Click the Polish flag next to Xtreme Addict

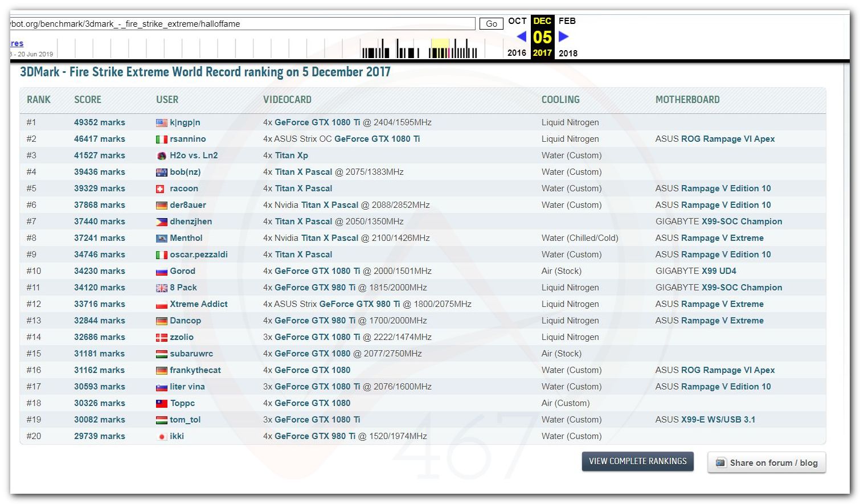(x=162, y=304)
